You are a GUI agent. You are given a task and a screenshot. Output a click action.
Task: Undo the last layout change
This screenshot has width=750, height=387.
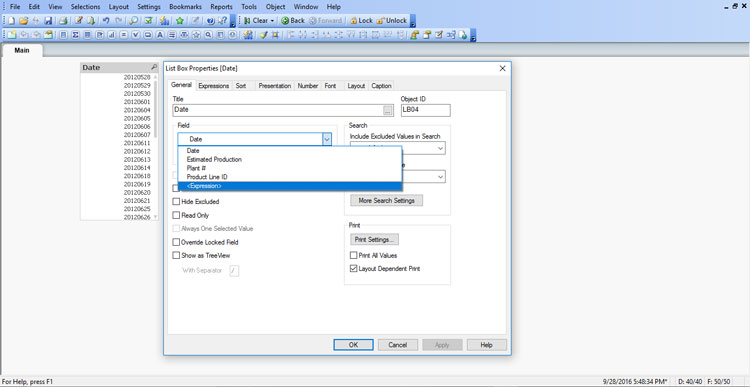tap(106, 21)
